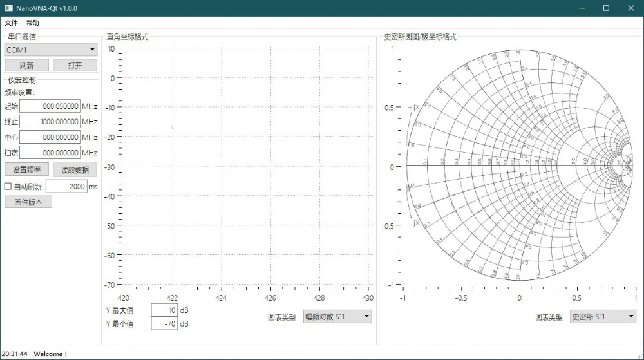The image size is (644, 360).
Task: Click the NanoVNA-Qt app icon in title bar
Action: tap(8, 8)
